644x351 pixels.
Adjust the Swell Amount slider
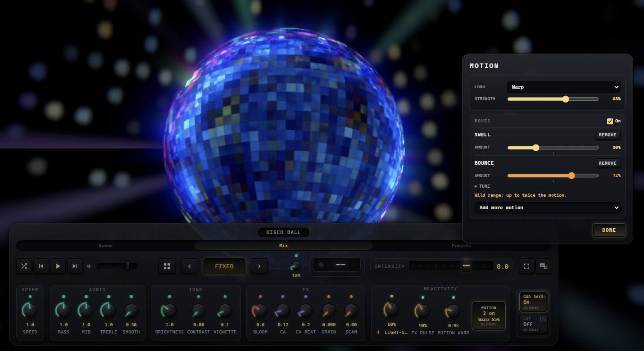point(553,148)
